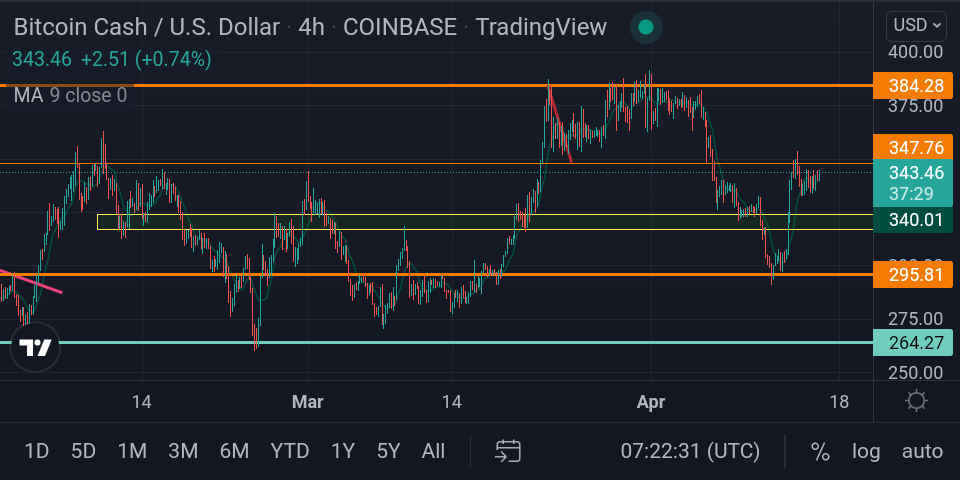Select the 264.27 teal price label
Viewport: 960px width, 480px height.
tap(913, 342)
